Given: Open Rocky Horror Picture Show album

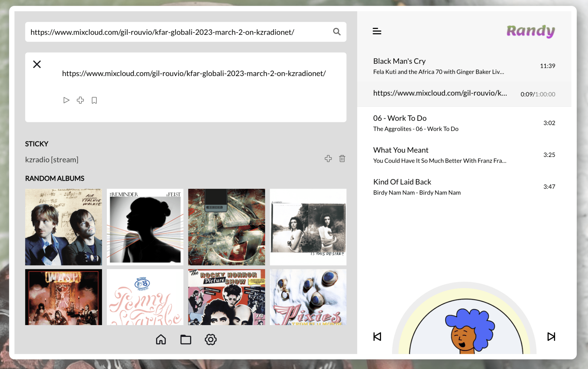Looking at the screenshot, I should point(227,297).
